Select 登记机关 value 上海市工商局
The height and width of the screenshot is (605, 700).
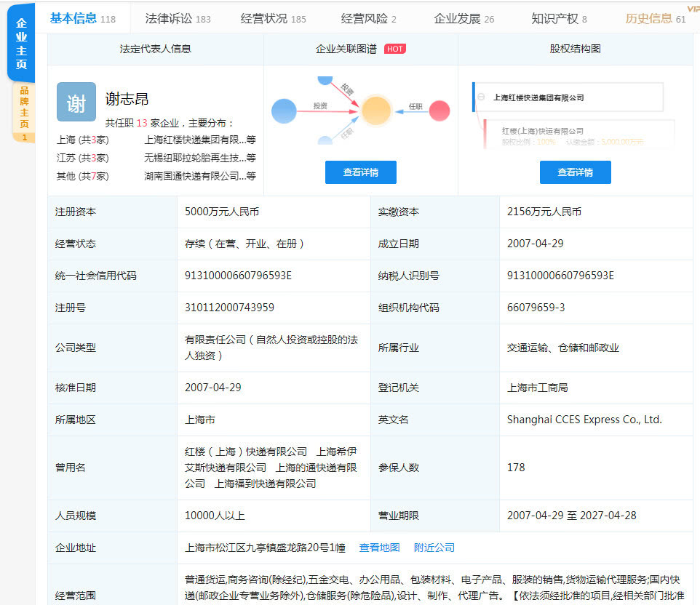click(x=538, y=388)
